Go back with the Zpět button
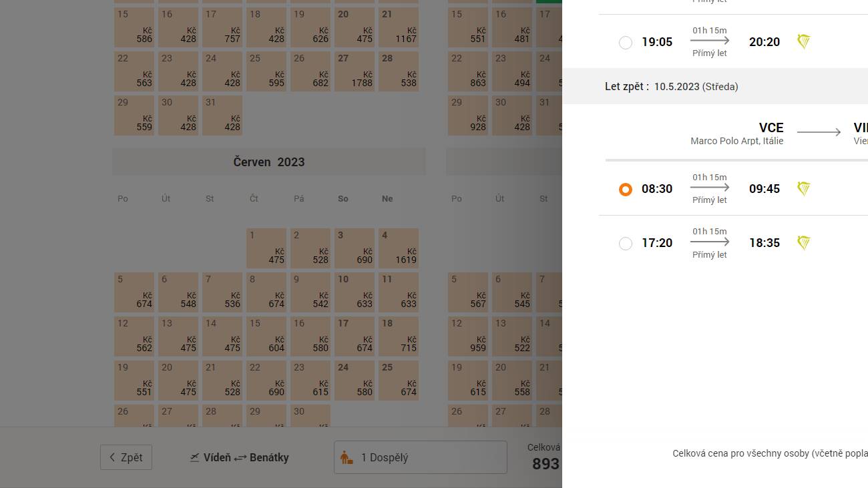 [x=126, y=457]
